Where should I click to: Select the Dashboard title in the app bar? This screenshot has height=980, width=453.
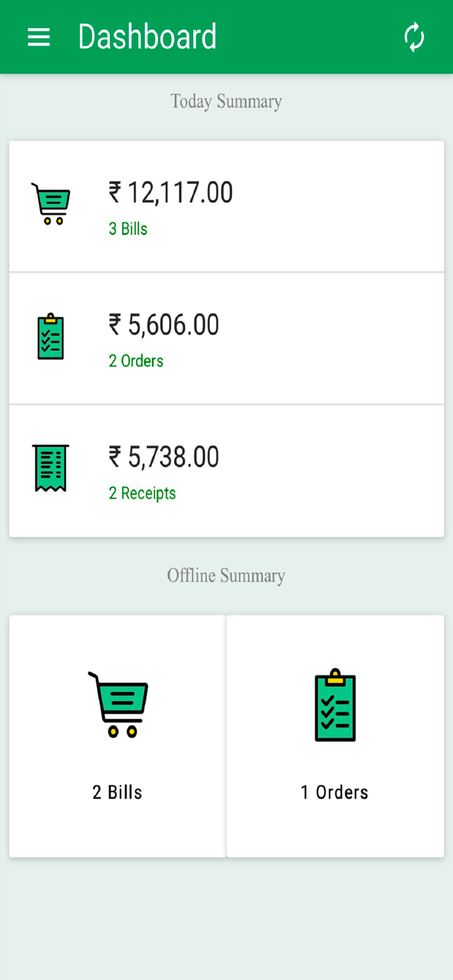[147, 37]
